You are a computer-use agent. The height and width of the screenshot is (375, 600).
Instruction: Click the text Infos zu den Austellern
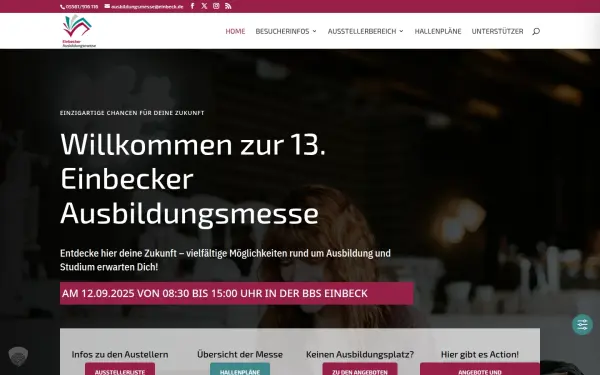tap(120, 354)
